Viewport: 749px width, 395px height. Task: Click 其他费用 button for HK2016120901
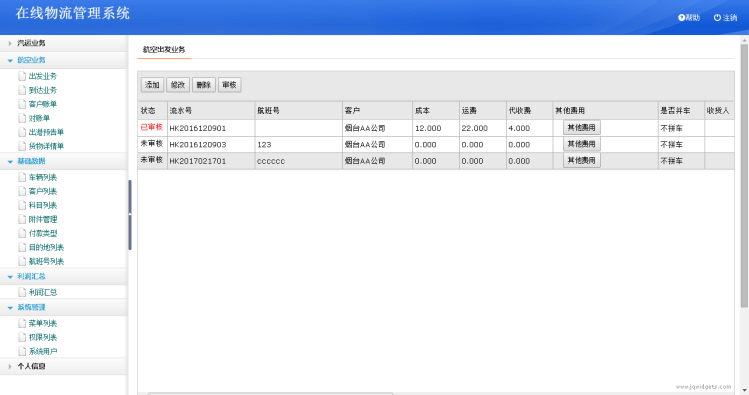coord(581,128)
